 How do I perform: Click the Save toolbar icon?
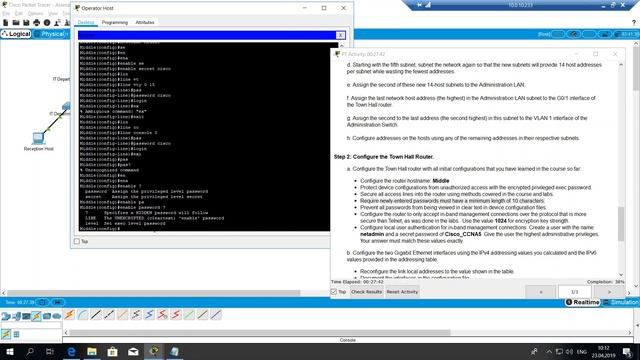tap(26, 23)
